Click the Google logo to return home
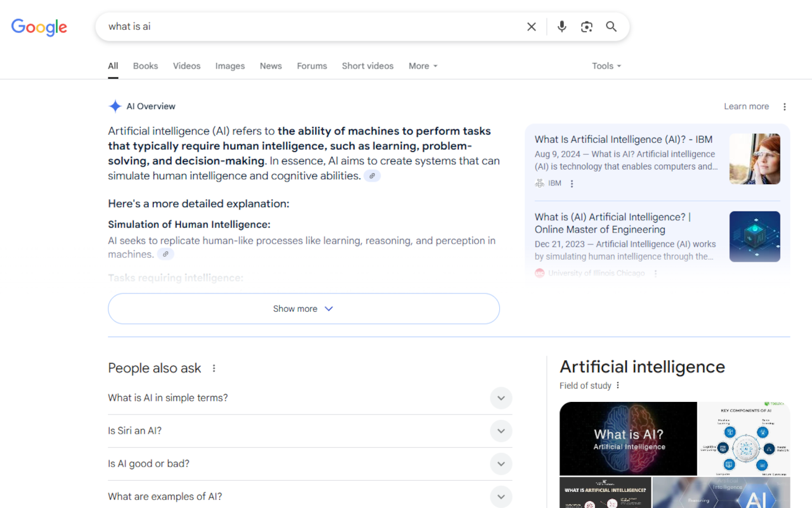This screenshot has height=508, width=812. point(39,27)
